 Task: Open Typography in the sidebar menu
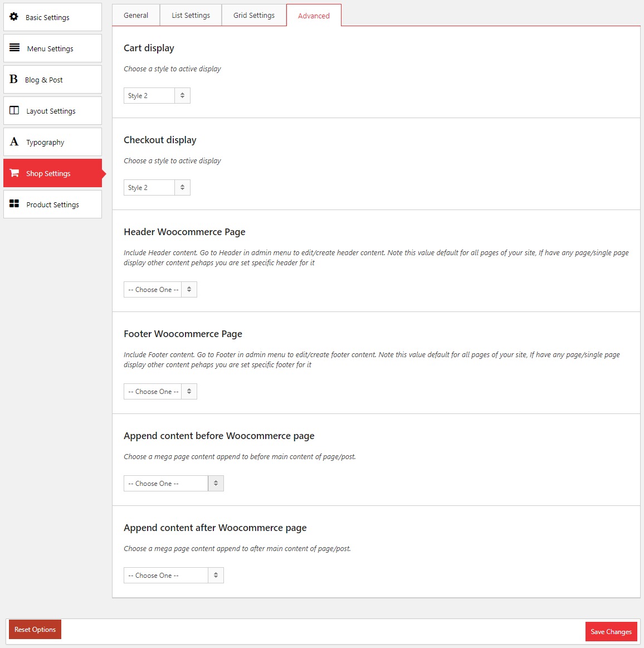[45, 142]
